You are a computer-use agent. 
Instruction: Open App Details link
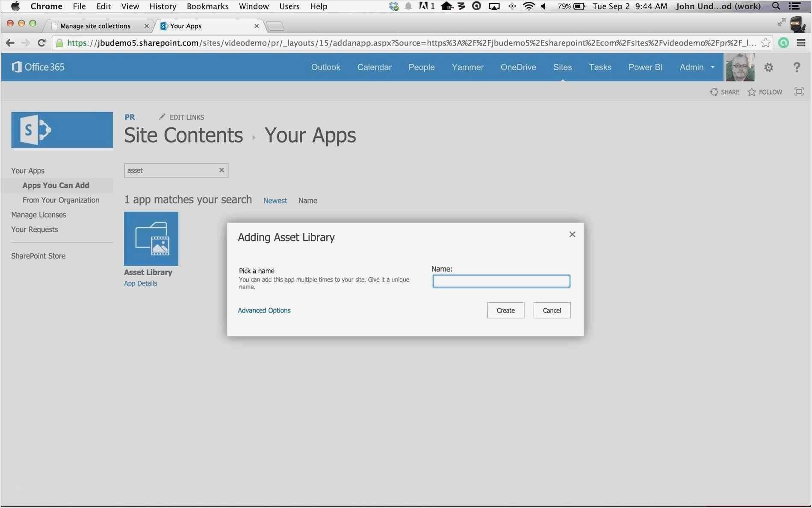point(140,283)
